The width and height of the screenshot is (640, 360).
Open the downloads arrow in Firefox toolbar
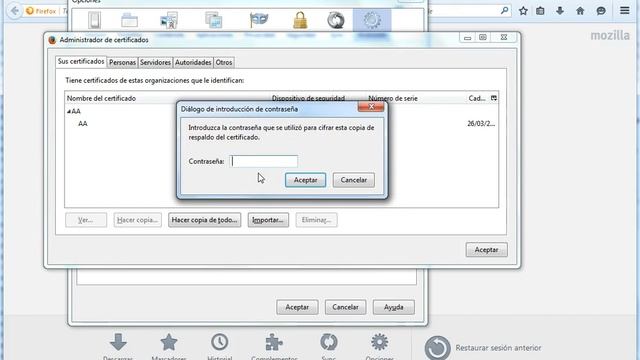560,11
